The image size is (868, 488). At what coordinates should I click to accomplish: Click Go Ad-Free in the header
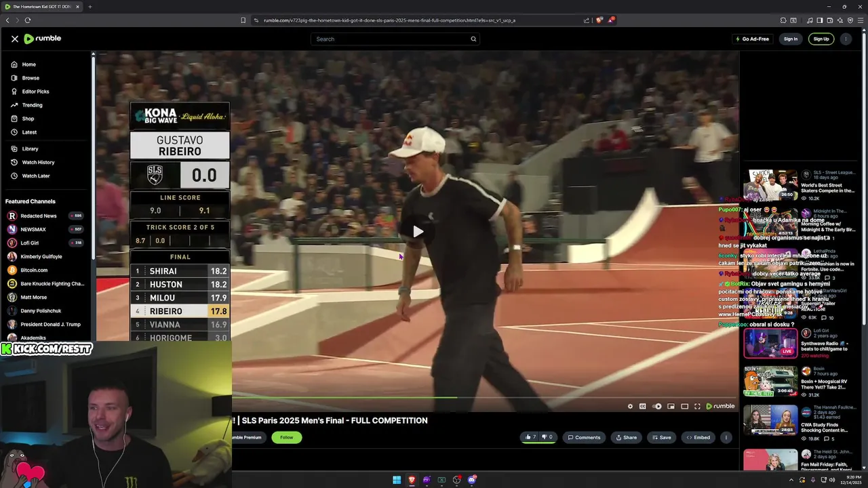tap(753, 39)
